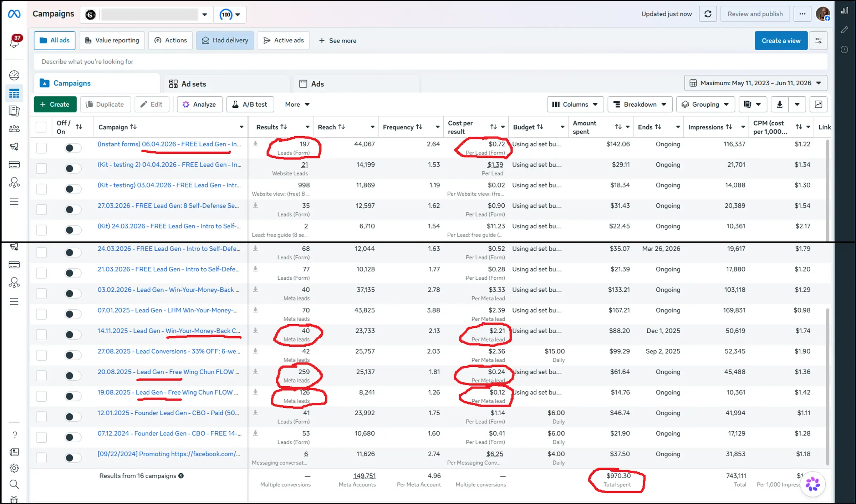
Task: Click the export download icon
Action: [x=780, y=105]
